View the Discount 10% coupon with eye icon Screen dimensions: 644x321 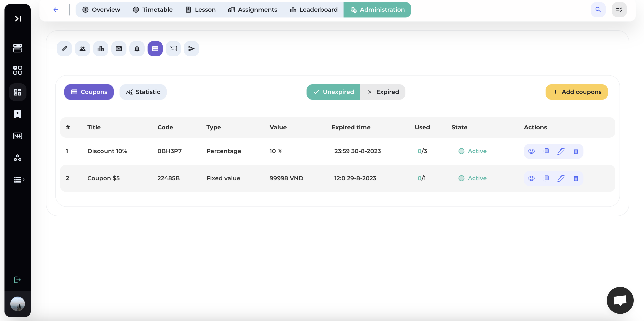point(531,151)
